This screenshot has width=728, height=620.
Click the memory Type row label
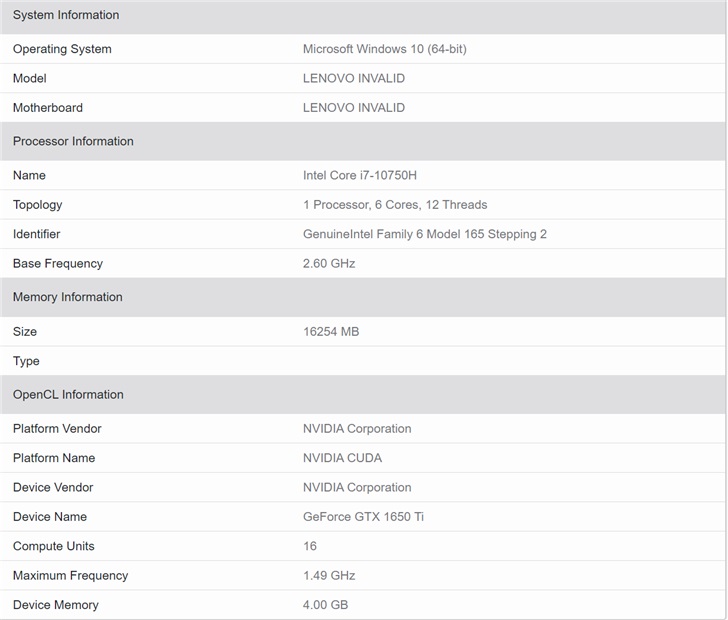click(26, 360)
